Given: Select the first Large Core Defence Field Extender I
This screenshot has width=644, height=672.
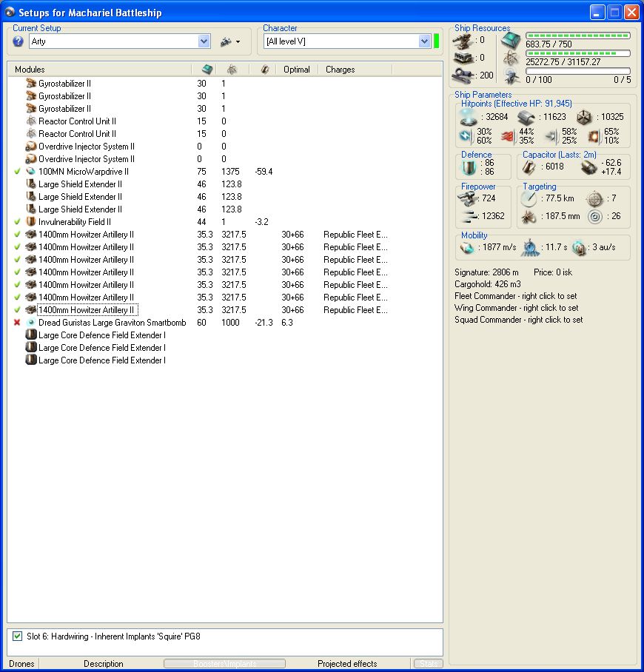Looking at the screenshot, I should [225, 335].
